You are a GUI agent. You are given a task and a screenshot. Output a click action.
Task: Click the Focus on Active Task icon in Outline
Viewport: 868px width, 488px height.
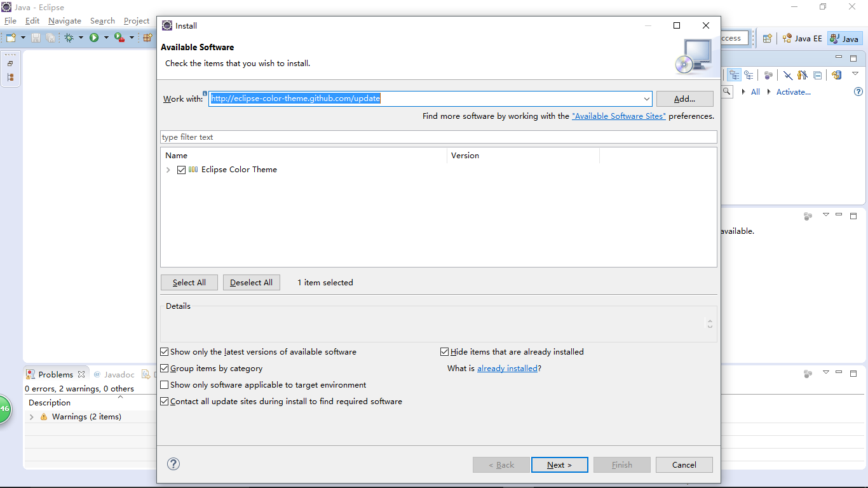tap(808, 216)
